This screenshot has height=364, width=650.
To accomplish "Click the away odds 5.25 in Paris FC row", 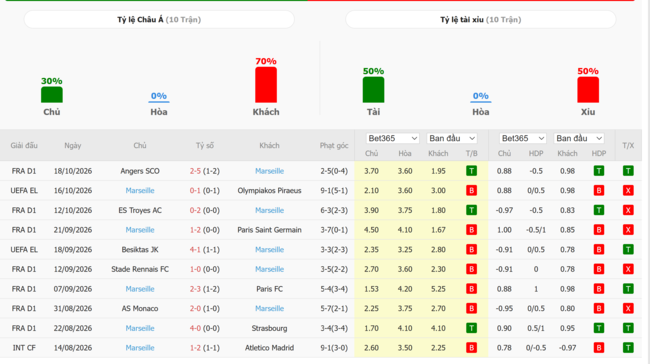I will pos(438,289).
